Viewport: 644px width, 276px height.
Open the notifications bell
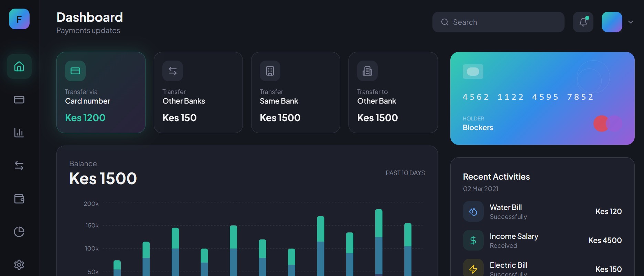583,22
